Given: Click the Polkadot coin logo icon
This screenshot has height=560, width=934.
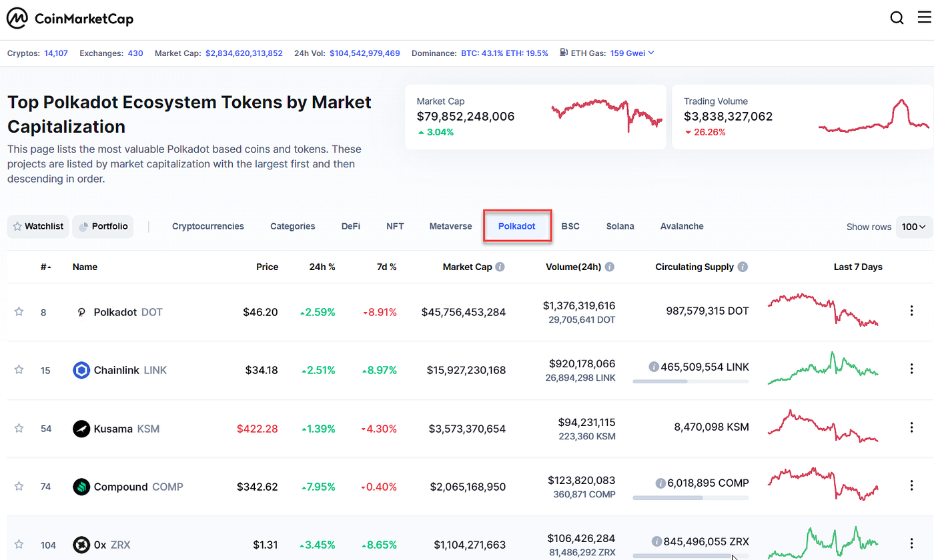Looking at the screenshot, I should [81, 312].
